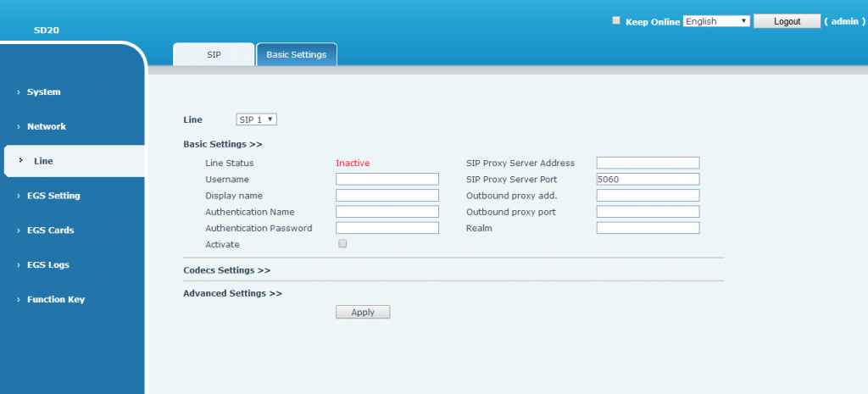Open Function Key settings
This screenshot has width=868, height=394.
[55, 299]
